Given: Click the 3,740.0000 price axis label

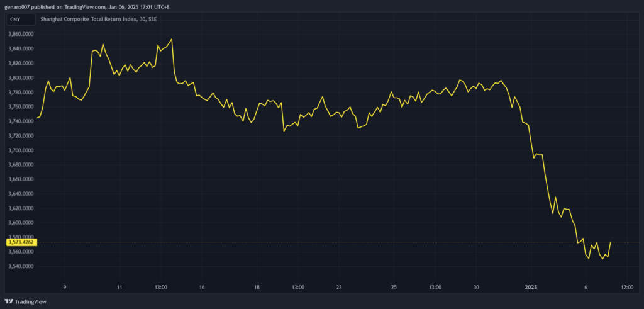Looking at the screenshot, I should pyautogui.click(x=23, y=121).
